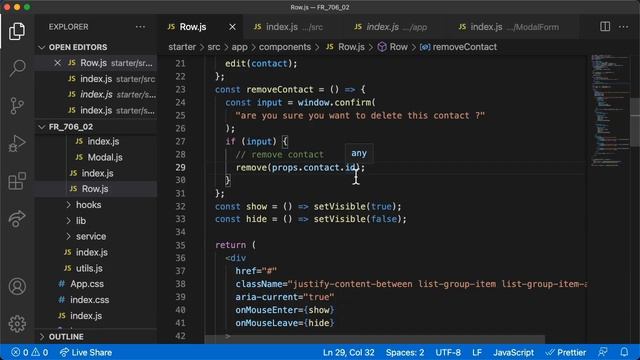Viewport: 640px width, 360px height.
Task: Click src breadcrumb segment
Action: [x=213, y=47]
